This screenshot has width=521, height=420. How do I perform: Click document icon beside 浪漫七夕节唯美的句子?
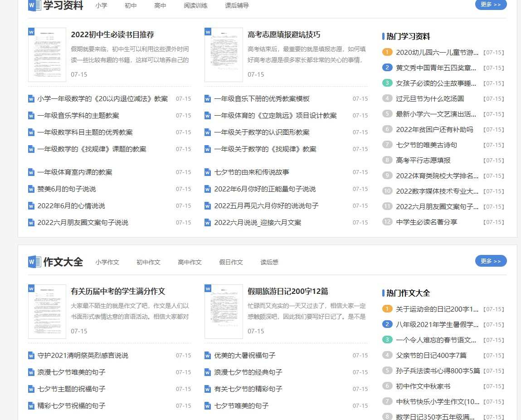point(31,372)
